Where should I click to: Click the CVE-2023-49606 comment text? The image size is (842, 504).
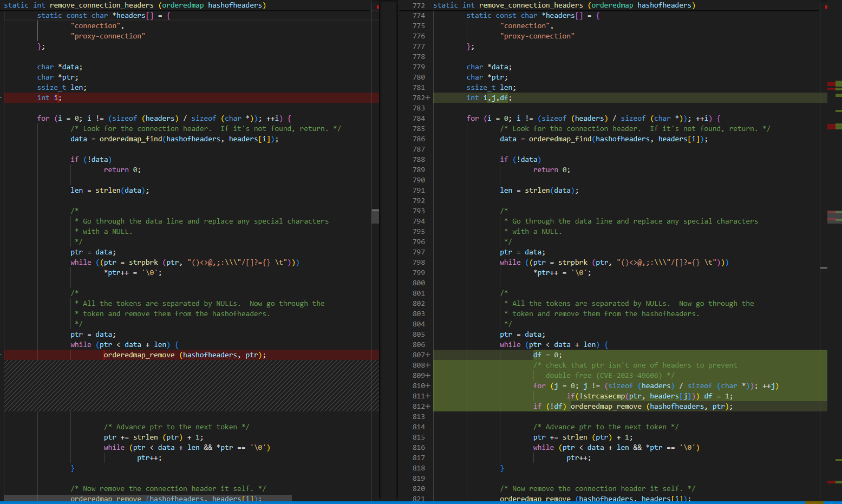629,376
